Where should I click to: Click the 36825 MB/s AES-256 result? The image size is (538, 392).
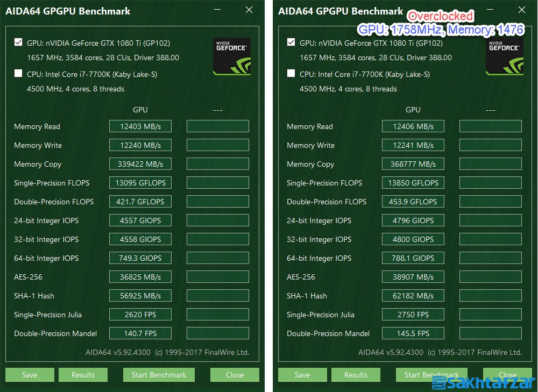tap(140, 277)
